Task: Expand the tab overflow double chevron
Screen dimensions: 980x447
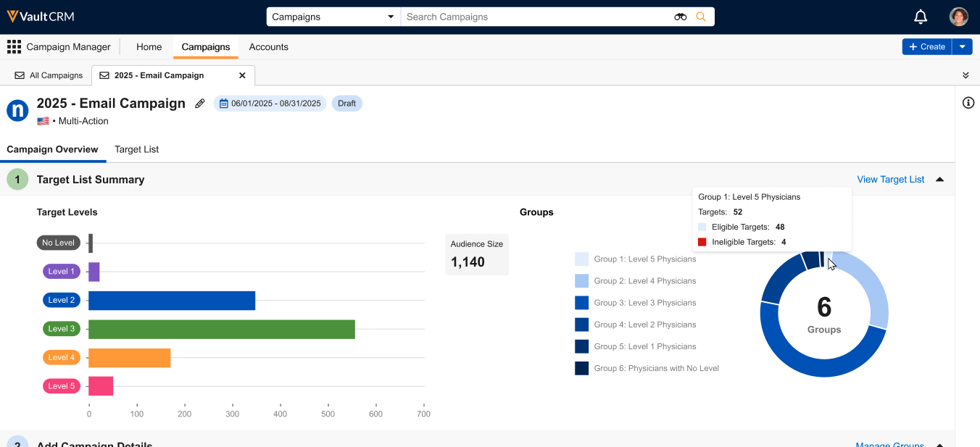Action: (x=966, y=75)
